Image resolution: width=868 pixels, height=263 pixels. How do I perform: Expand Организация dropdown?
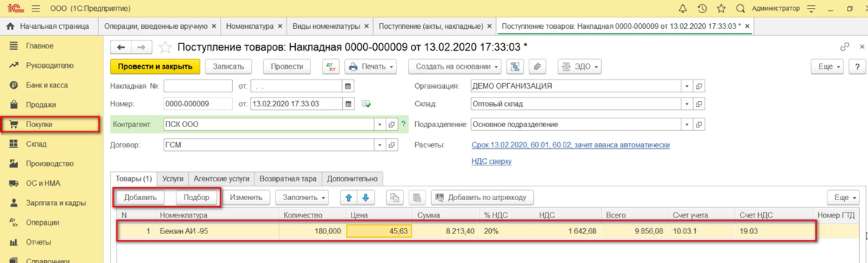pyautogui.click(x=686, y=86)
